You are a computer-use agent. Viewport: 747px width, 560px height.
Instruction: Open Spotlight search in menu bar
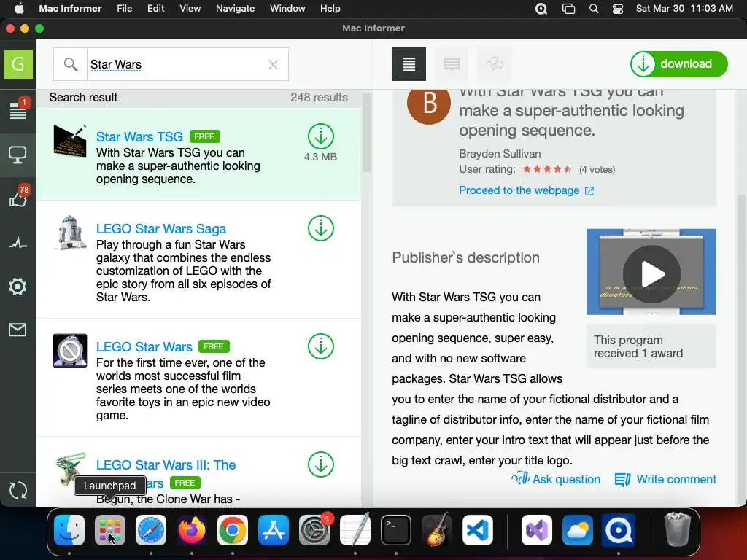[x=594, y=9]
